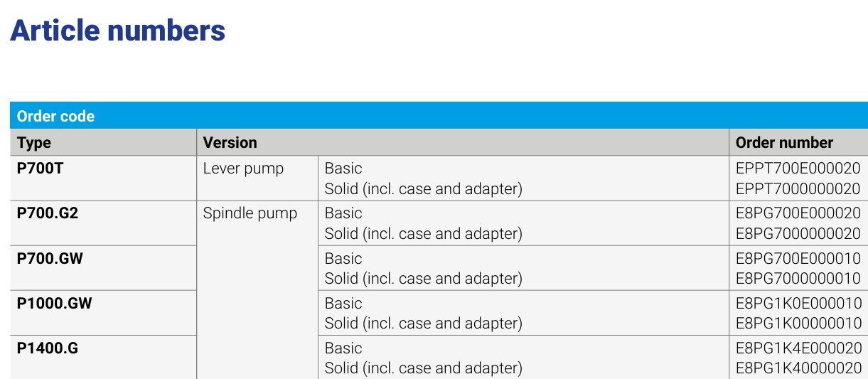Select the P700.GW type cell

[50, 258]
